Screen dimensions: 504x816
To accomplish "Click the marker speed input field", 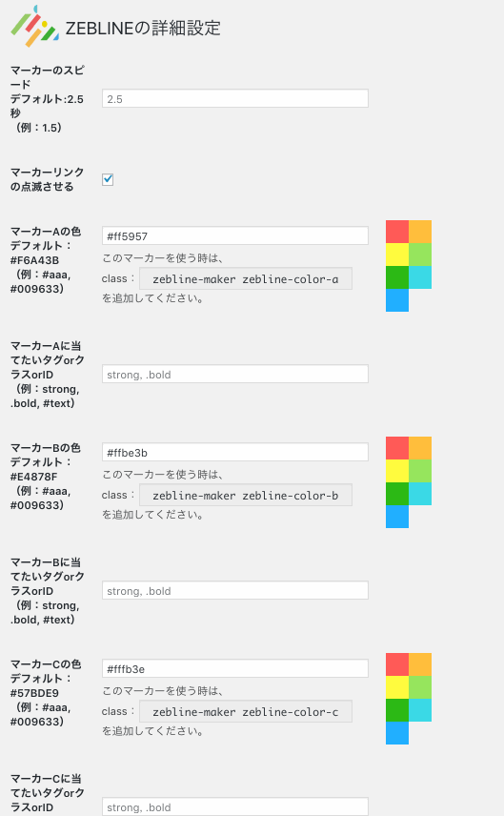I will coord(235,99).
